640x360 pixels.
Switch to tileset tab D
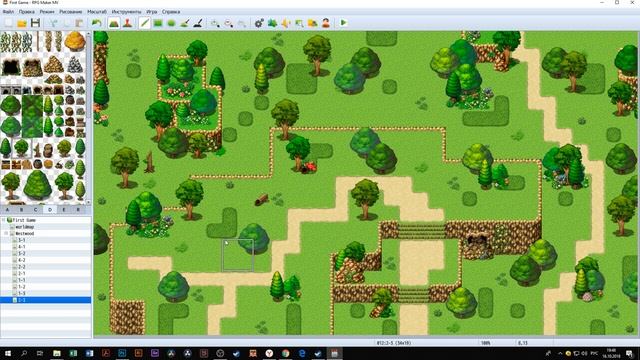pyautogui.click(x=50, y=209)
